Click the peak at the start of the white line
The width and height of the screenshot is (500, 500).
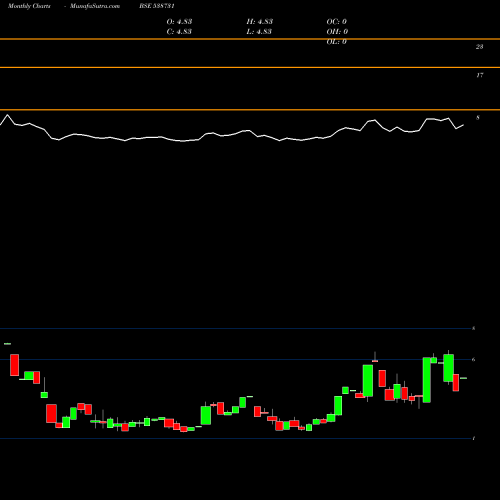coord(7,115)
